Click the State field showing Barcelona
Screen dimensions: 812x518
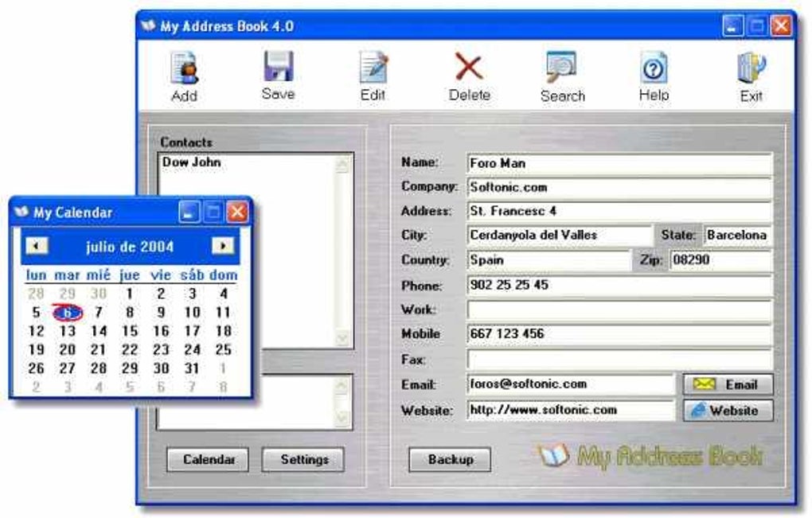(x=738, y=235)
